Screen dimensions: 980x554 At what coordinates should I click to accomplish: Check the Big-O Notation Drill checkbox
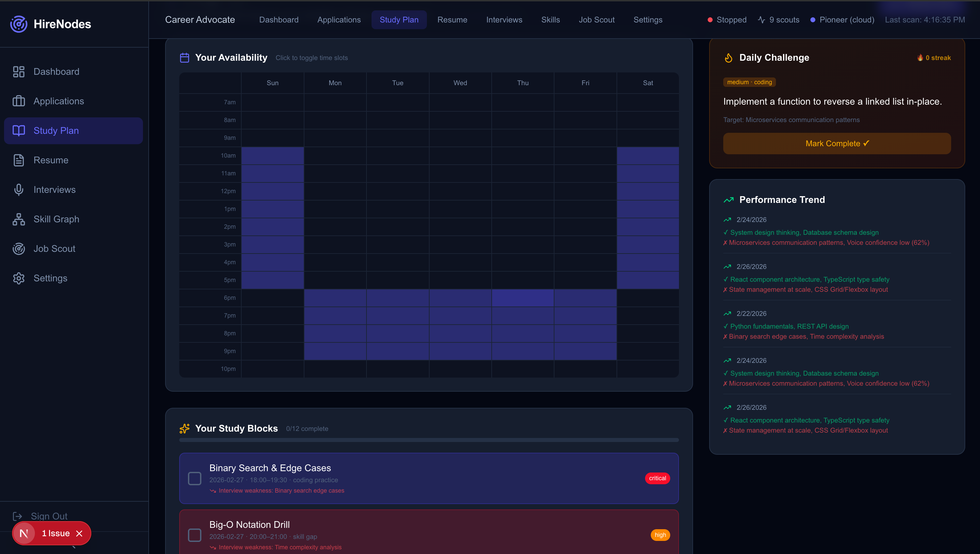point(195,535)
